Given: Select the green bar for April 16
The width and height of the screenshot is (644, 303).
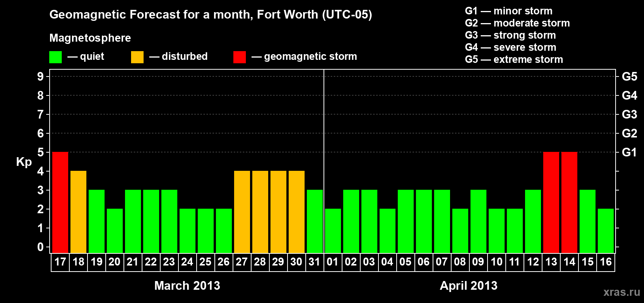Looking at the screenshot, I should (606, 231).
